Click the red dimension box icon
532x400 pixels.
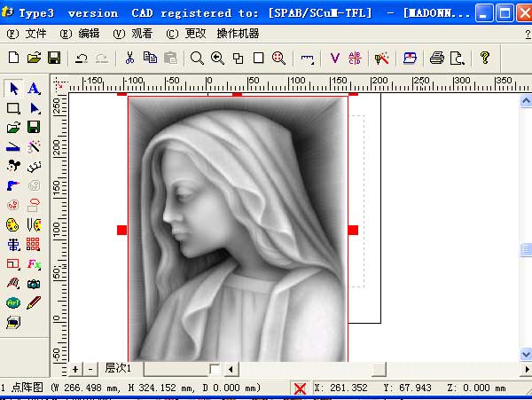(x=13, y=264)
